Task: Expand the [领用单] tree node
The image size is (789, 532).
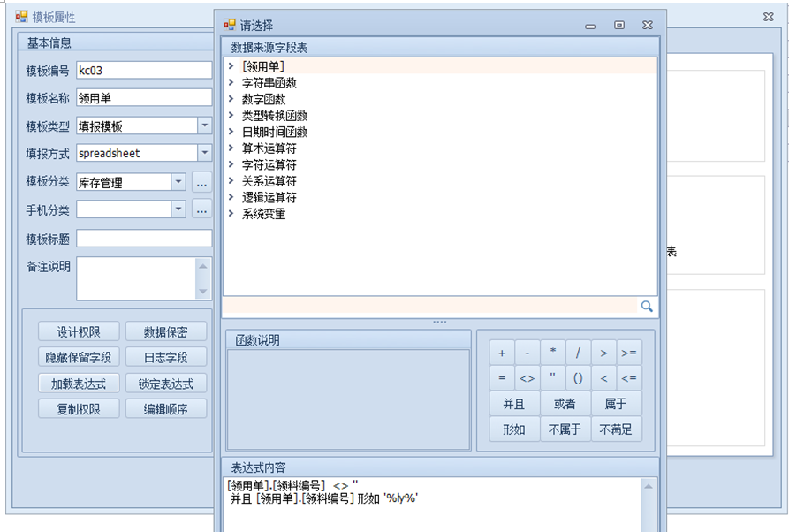Action: pyautogui.click(x=231, y=66)
